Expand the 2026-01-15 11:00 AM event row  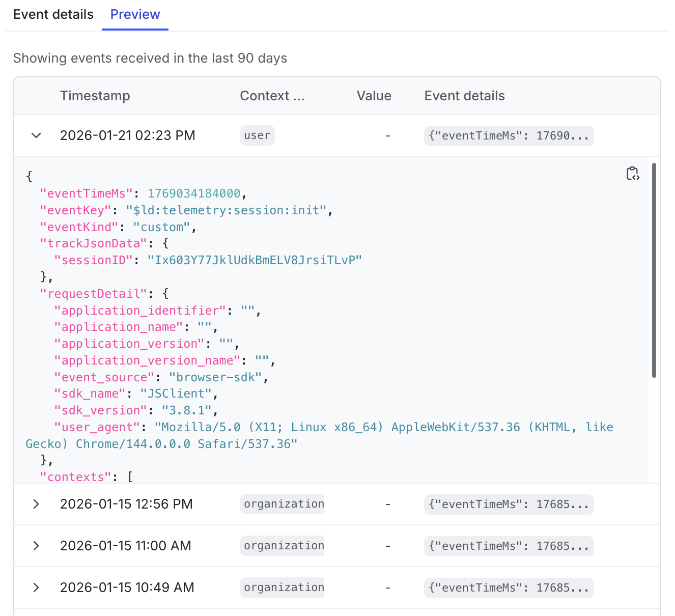(x=36, y=546)
